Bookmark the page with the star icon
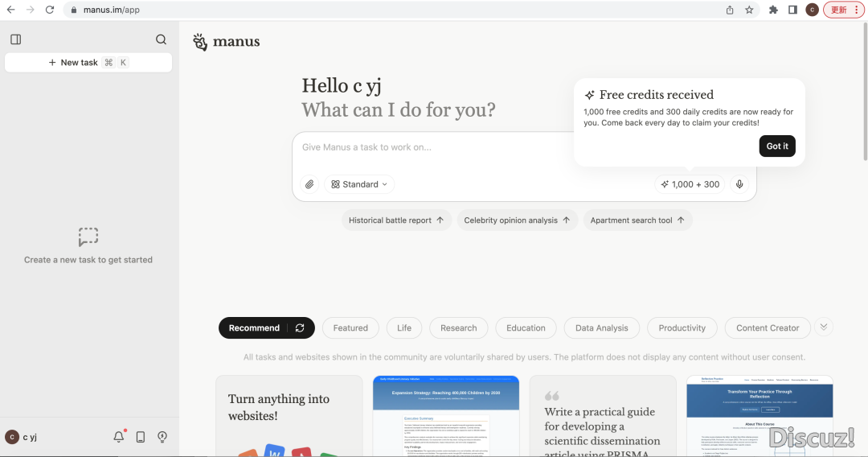Image resolution: width=868 pixels, height=457 pixels. point(749,10)
